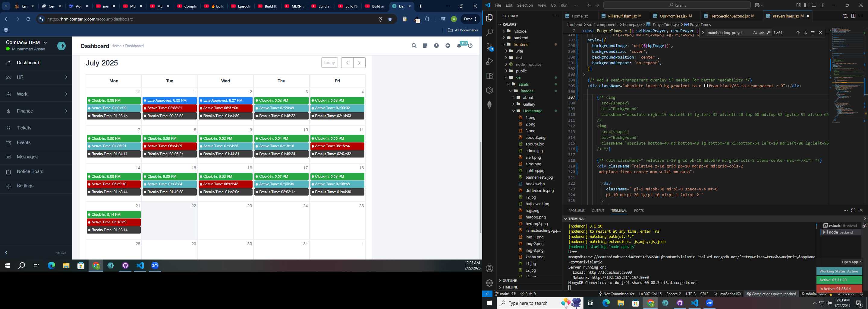Go to next month on calendar
This screenshot has height=309, width=868.
(359, 63)
